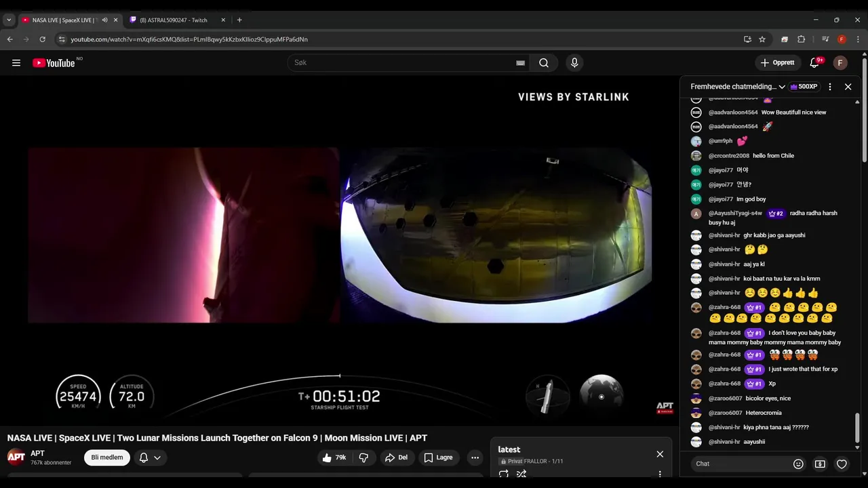Image resolution: width=868 pixels, height=488 pixels.
Task: Close the live chat panel
Action: click(848, 87)
